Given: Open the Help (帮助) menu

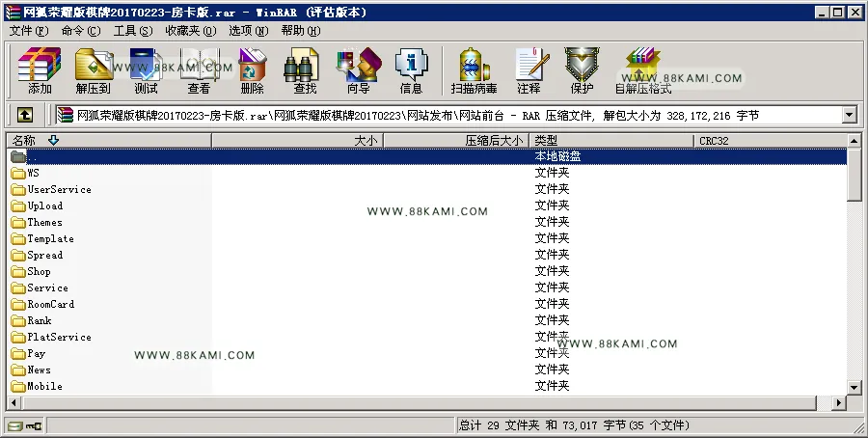Looking at the screenshot, I should coord(301,31).
